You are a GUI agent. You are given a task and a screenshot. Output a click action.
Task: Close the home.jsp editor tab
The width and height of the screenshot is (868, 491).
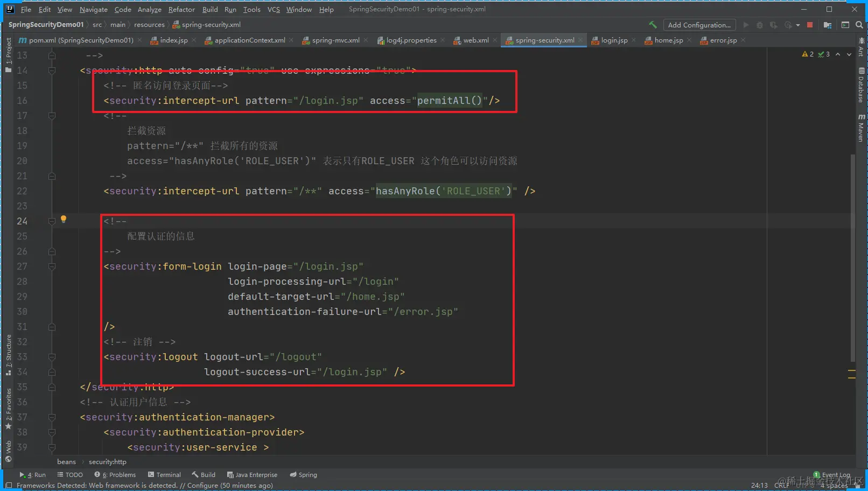click(689, 40)
